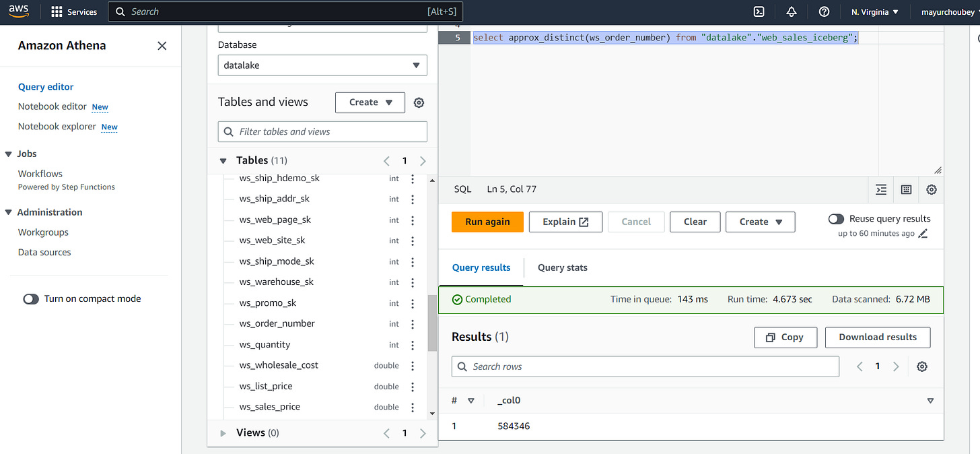This screenshot has height=454, width=980.
Task: Click the column list scroll down arrow
Action: 432,414
